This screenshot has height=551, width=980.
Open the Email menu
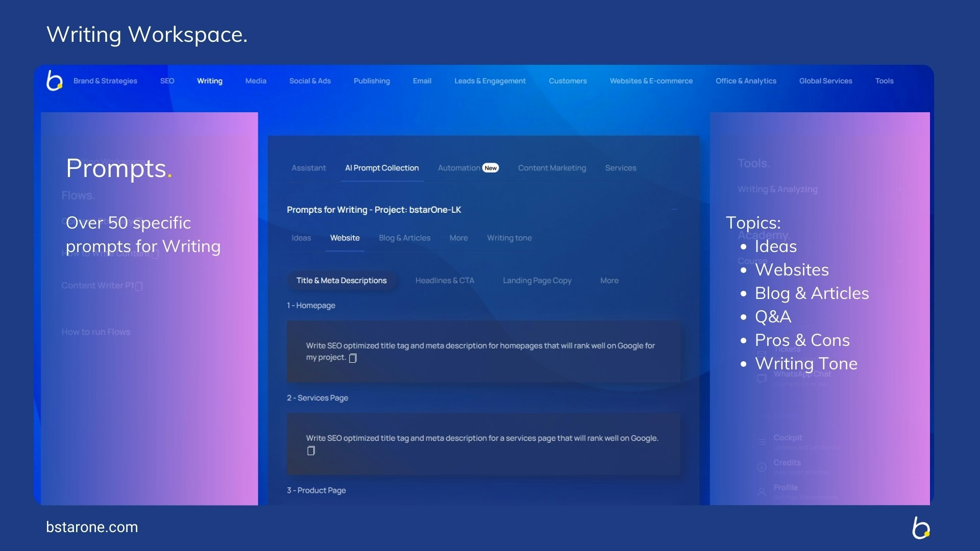422,81
